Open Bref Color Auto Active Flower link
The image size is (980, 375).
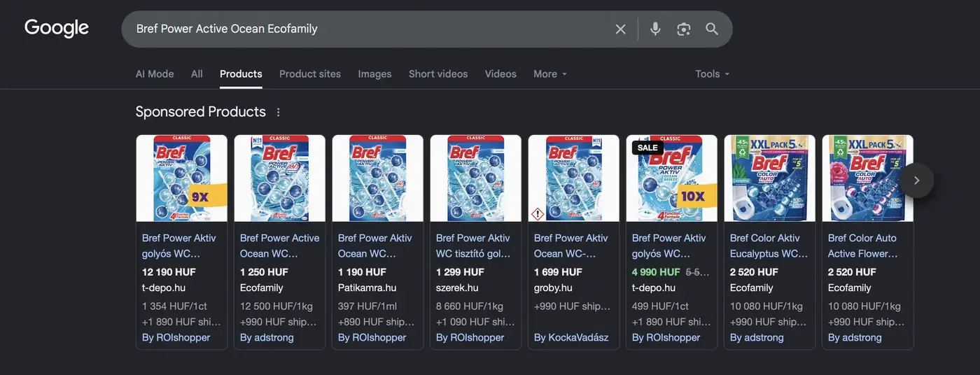tap(862, 246)
